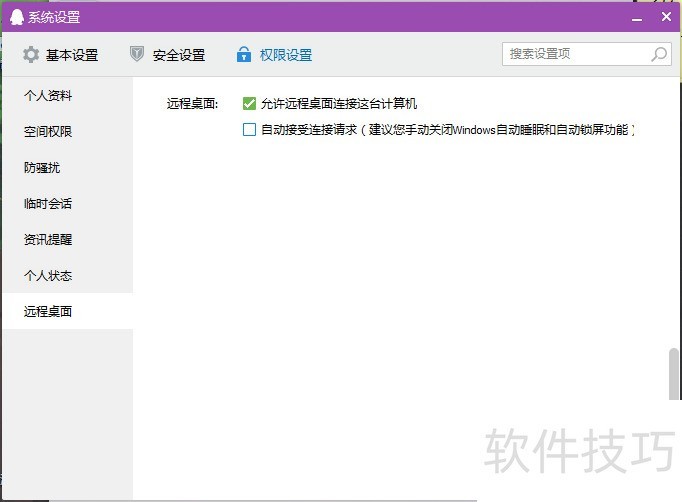The width and height of the screenshot is (682, 502).
Task: Click the shield icon beside 安全设置
Action: click(137, 55)
